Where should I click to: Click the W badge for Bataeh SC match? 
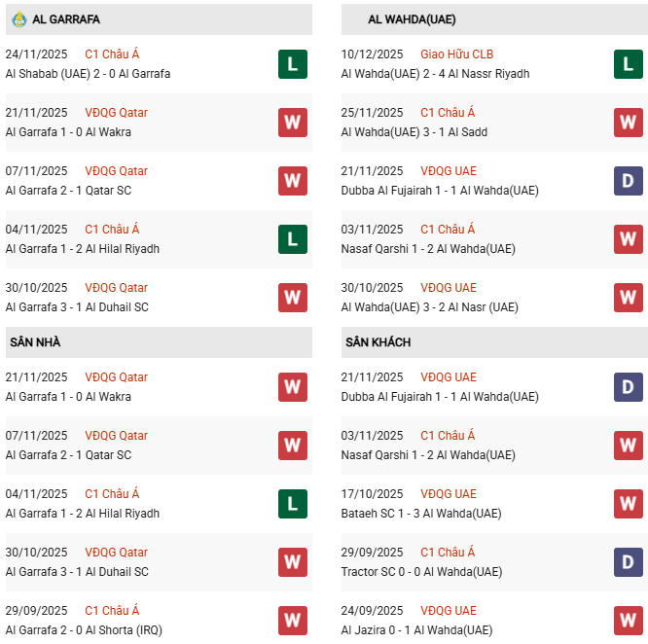click(628, 504)
